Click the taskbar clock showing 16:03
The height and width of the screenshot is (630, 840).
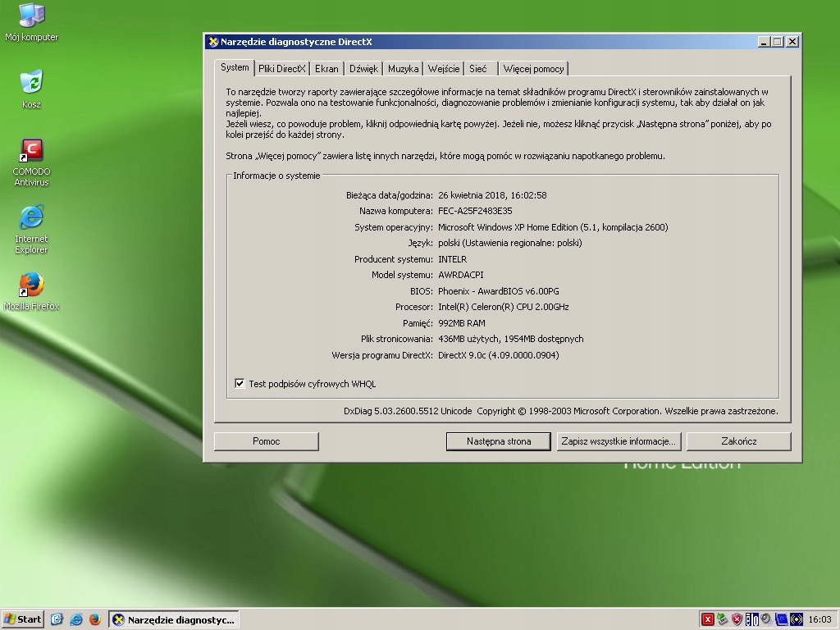[819, 620]
